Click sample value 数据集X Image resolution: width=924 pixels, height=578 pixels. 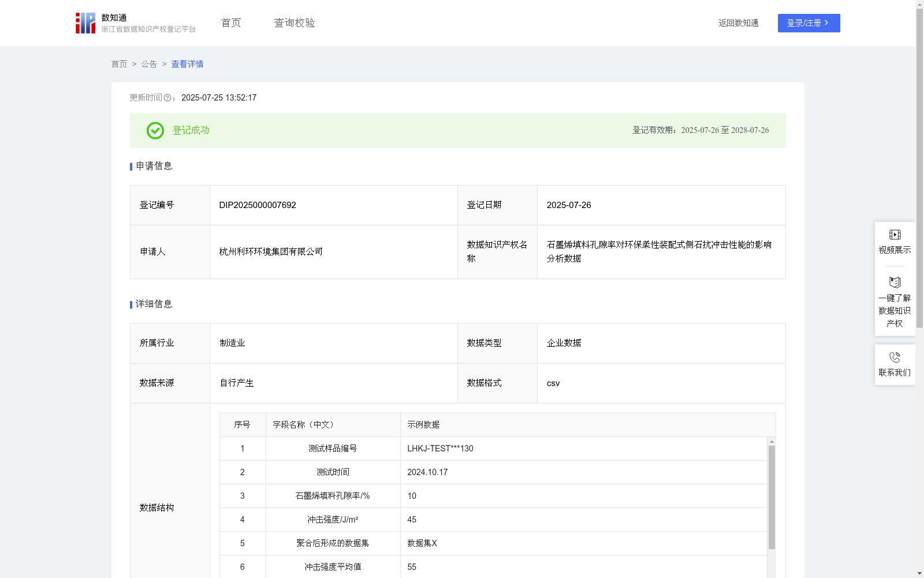click(422, 543)
